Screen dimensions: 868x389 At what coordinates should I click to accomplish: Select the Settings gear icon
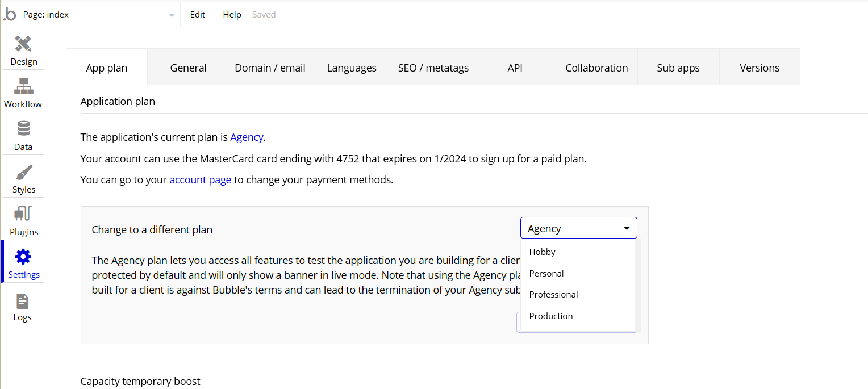coord(23,257)
